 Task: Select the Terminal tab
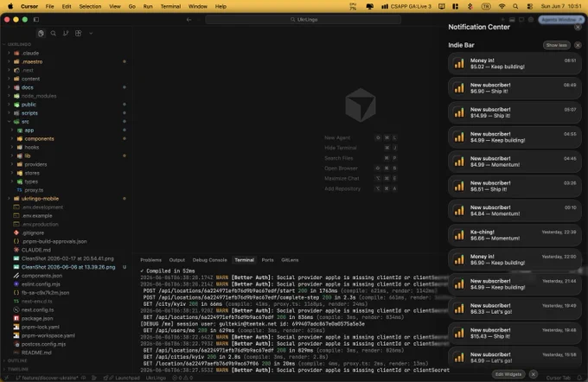coord(244,260)
